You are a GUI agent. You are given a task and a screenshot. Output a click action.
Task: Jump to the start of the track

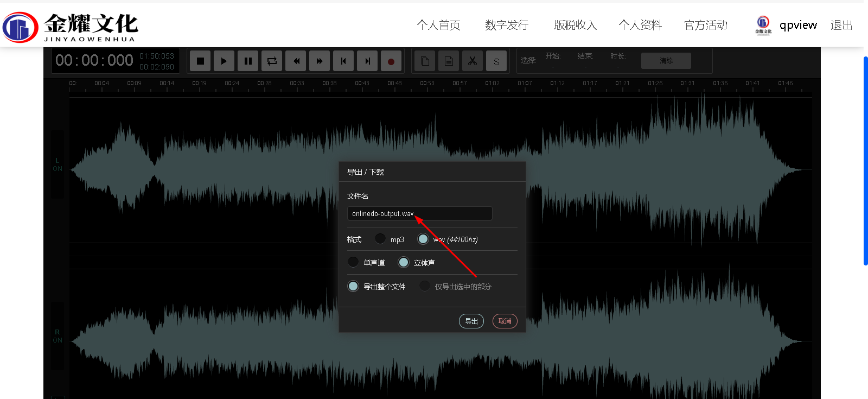(x=343, y=61)
